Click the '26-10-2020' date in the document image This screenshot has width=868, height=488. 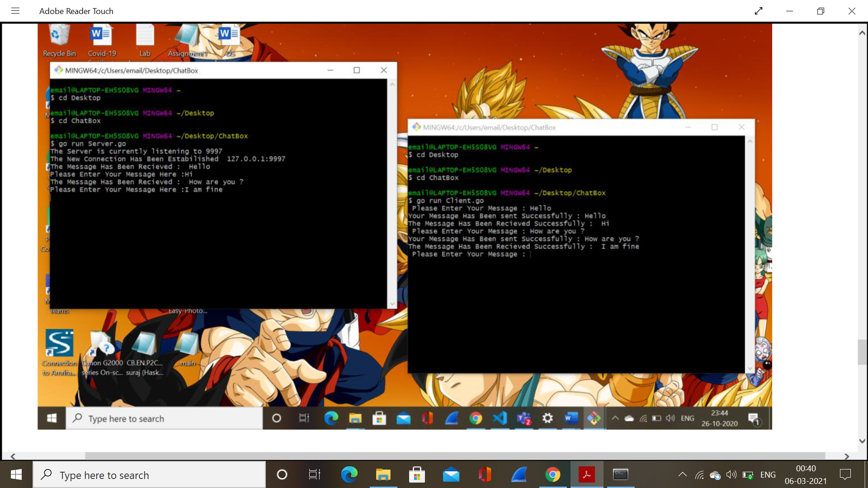point(720,424)
